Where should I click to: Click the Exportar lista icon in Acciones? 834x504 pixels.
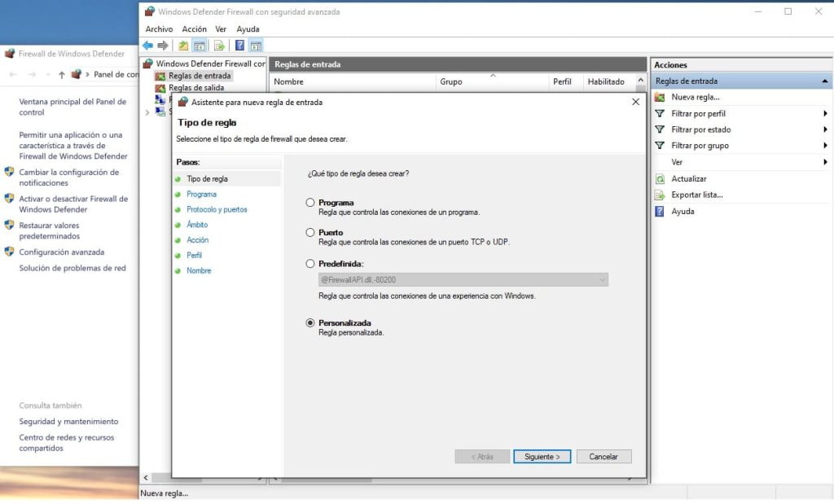pyautogui.click(x=659, y=195)
